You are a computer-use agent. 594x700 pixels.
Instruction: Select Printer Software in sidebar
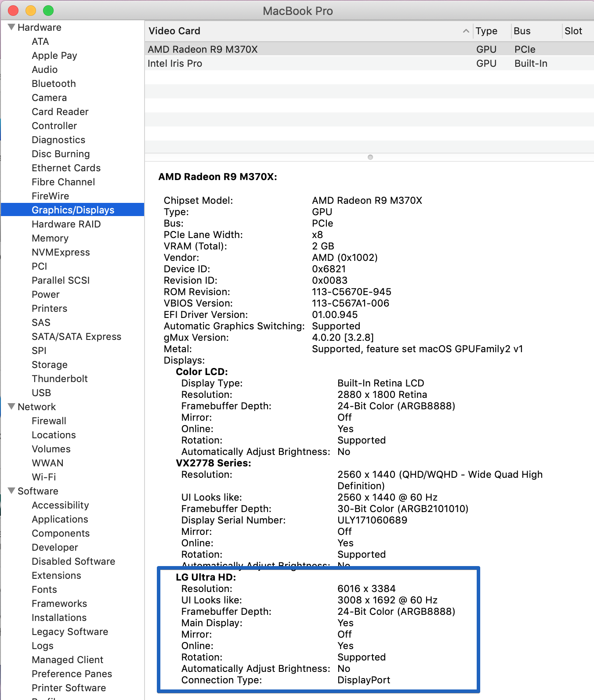pos(69,688)
